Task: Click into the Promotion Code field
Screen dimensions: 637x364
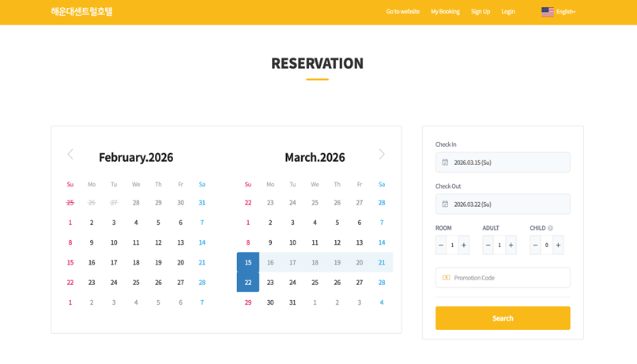Action: (503, 278)
